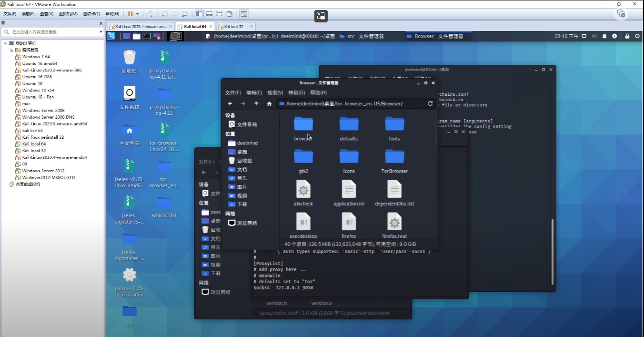Click the back arrow in Browser file manager
The height and width of the screenshot is (337, 644).
230,103
